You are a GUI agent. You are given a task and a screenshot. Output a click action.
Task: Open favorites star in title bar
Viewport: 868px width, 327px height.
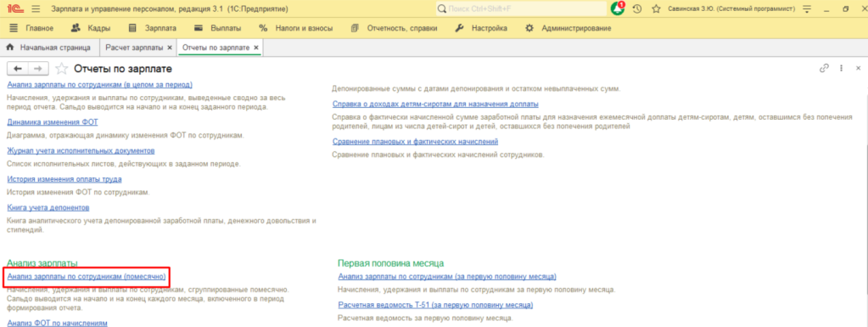point(656,8)
